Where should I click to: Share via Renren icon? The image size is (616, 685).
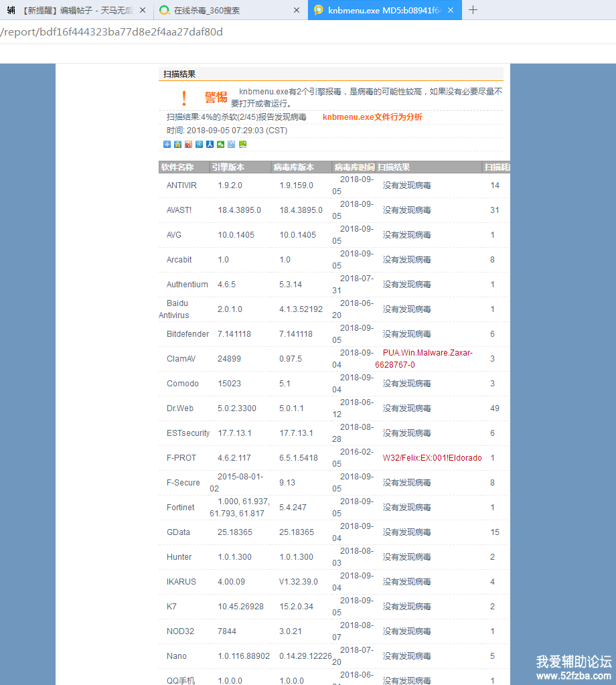(210, 144)
